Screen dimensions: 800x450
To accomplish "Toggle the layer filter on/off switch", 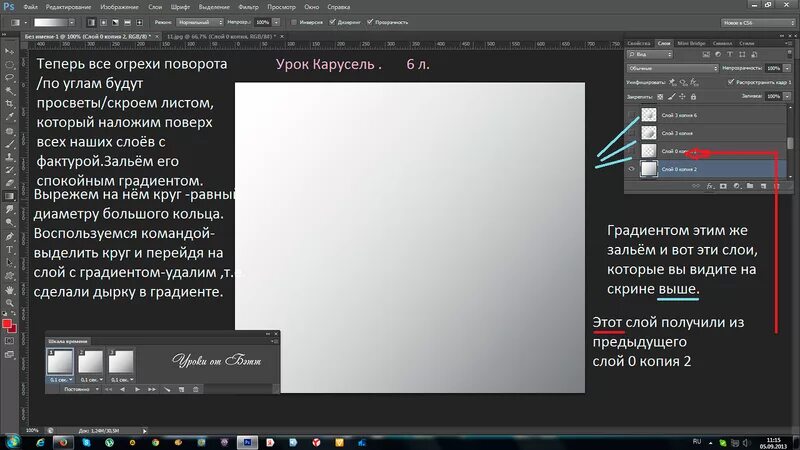I will pos(789,54).
